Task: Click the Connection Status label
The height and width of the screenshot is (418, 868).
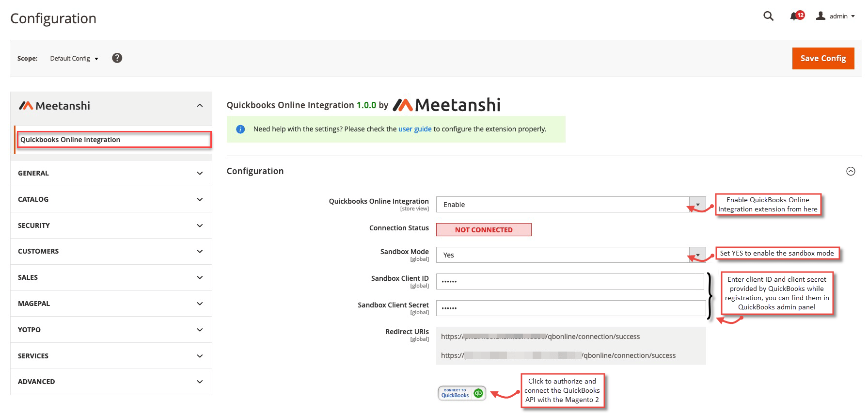Action: click(399, 228)
